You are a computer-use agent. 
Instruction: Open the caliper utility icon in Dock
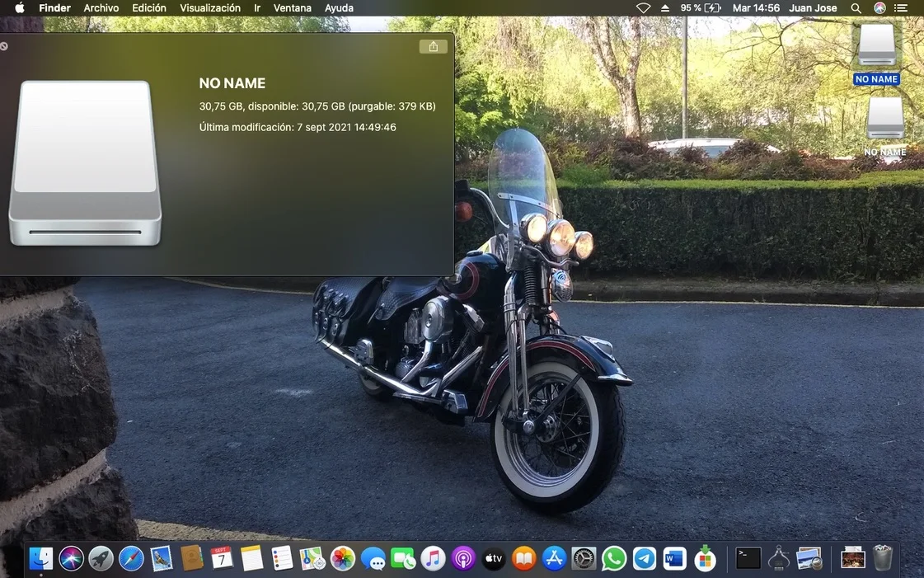pyautogui.click(x=778, y=558)
